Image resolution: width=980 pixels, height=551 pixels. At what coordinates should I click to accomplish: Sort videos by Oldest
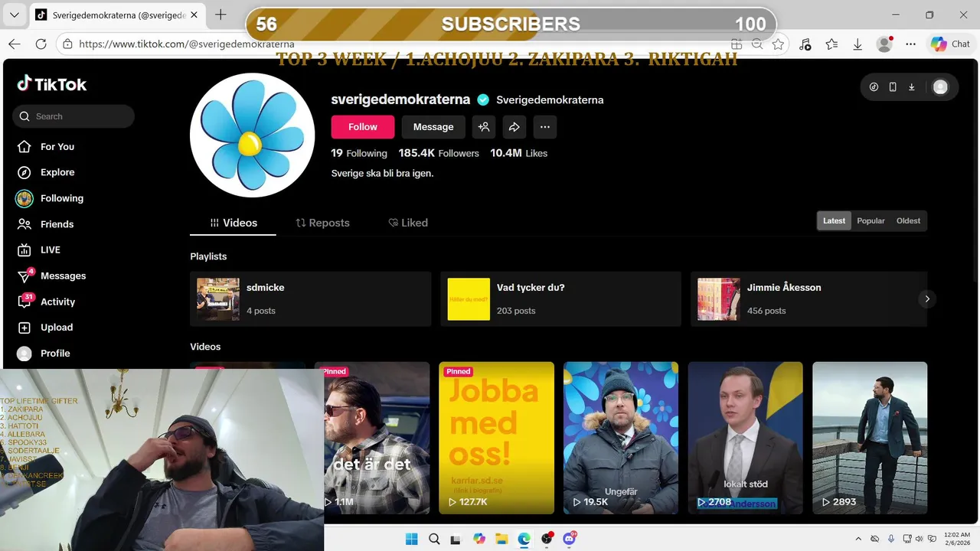click(908, 220)
